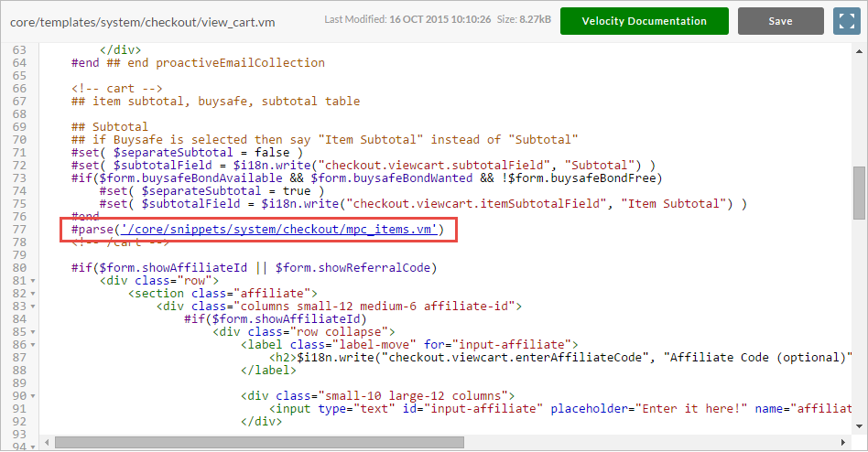Screen dimensions: 868x452
Task: Click horizontal scrollbar right arrow
Action: pos(843,443)
